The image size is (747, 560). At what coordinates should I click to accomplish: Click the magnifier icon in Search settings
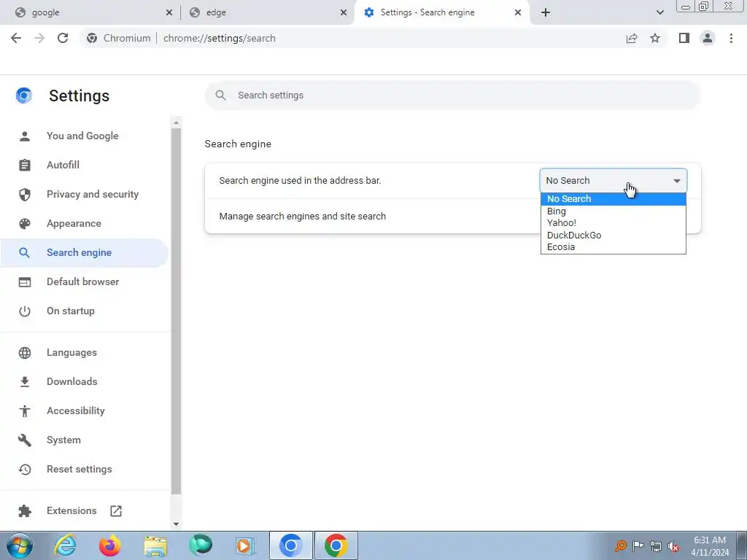pos(220,96)
